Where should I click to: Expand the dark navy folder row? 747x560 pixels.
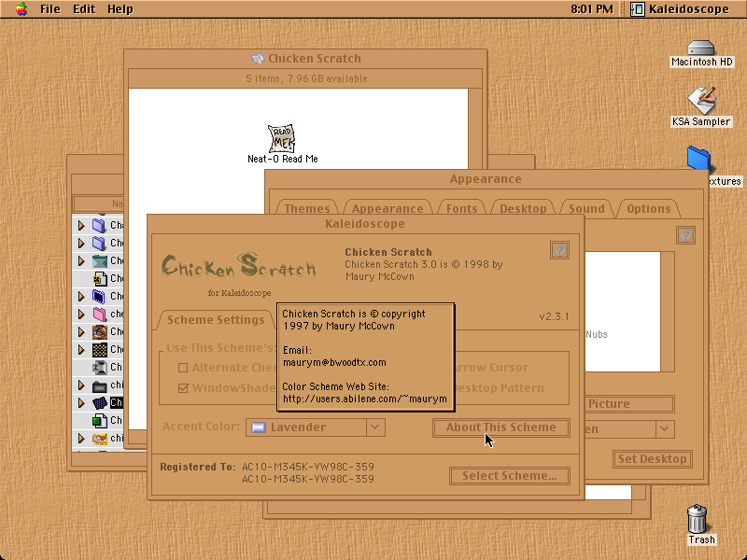tap(81, 296)
